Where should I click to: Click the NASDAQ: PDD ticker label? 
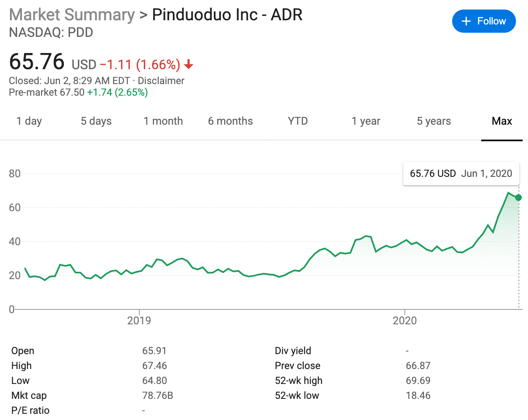pyautogui.click(x=51, y=32)
